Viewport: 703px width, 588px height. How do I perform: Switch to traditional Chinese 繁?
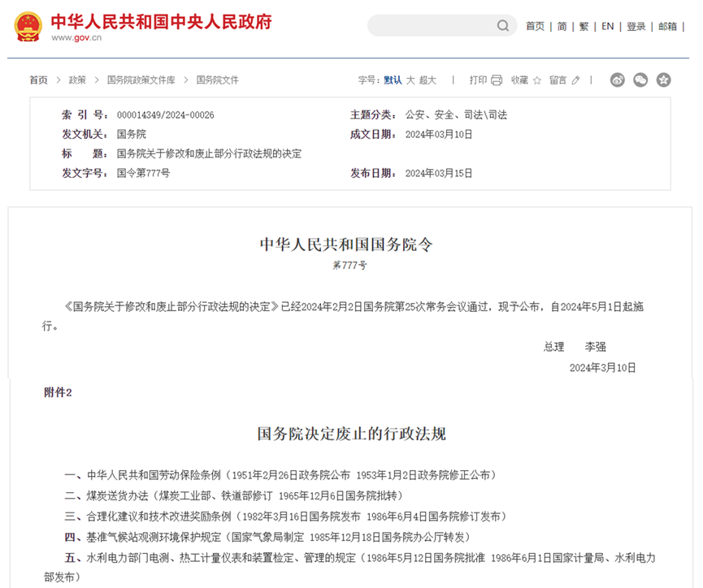point(584,27)
